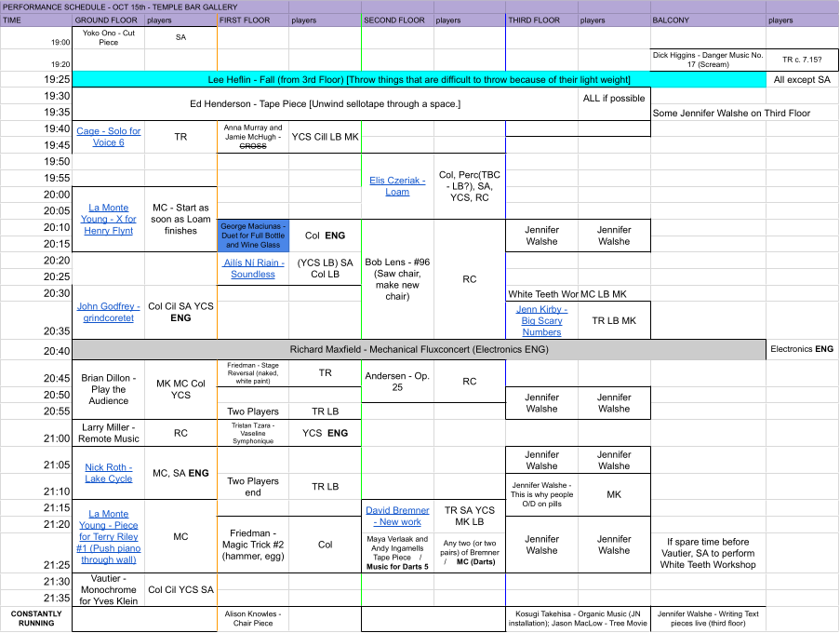This screenshot has height=633, width=840.
Task: Open La Monte Young - X for Henry Flynt link
Action: coord(108,219)
